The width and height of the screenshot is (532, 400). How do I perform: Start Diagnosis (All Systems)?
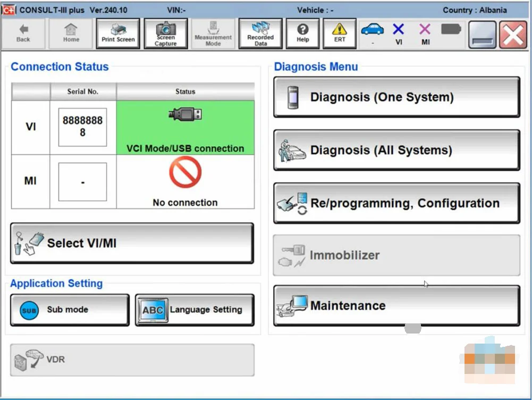(396, 150)
